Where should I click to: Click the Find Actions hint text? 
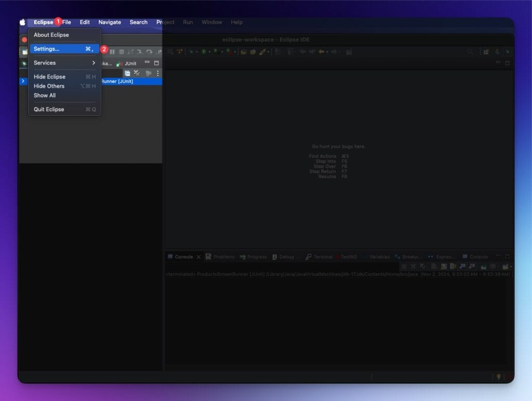point(322,156)
